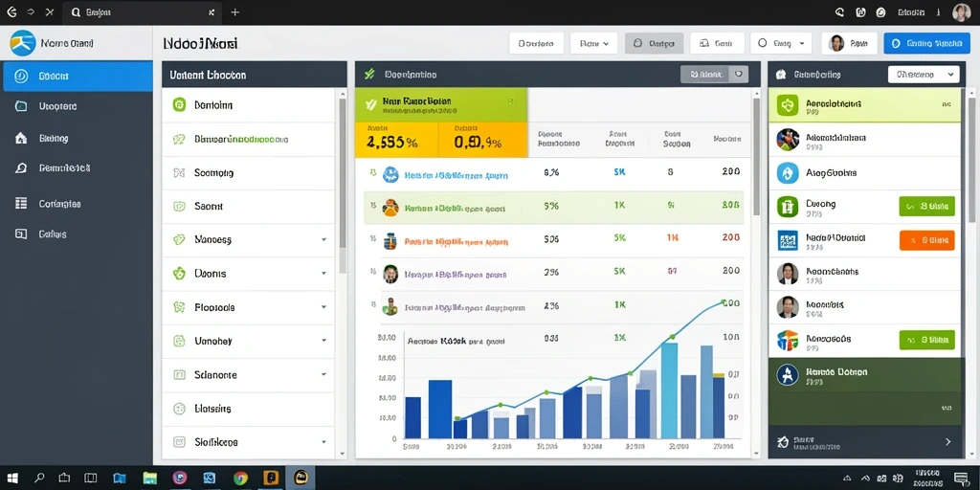The height and width of the screenshot is (490, 980).
Task: Expand the white dropdown in the right panel header
Action: (x=924, y=75)
